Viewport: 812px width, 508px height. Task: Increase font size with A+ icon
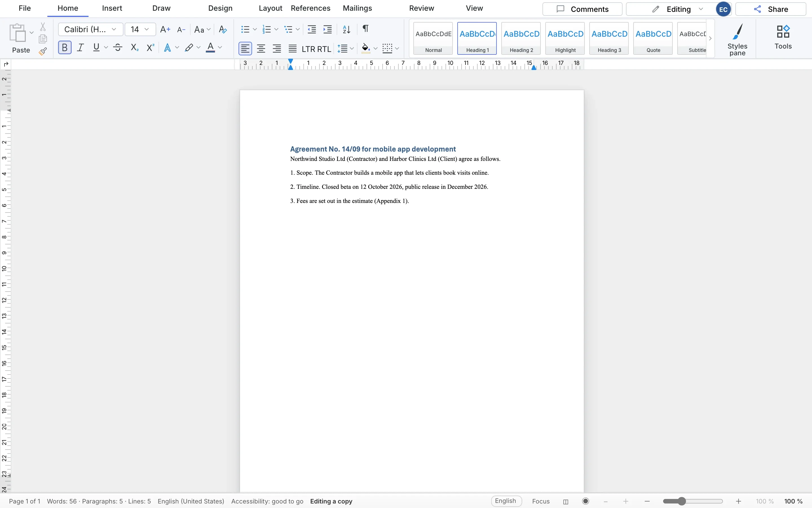point(165,30)
